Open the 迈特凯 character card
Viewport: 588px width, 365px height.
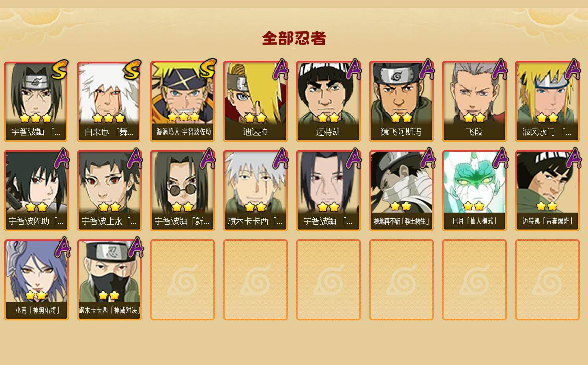click(x=328, y=101)
